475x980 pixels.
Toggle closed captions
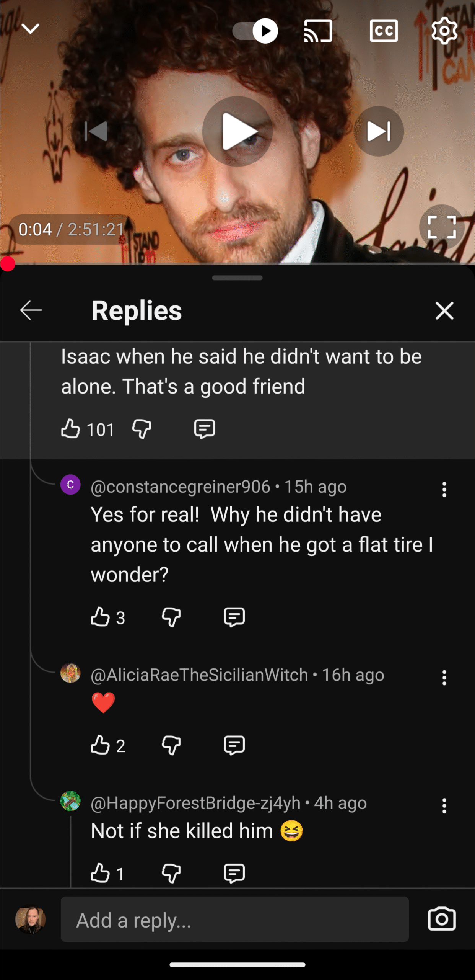pos(384,31)
